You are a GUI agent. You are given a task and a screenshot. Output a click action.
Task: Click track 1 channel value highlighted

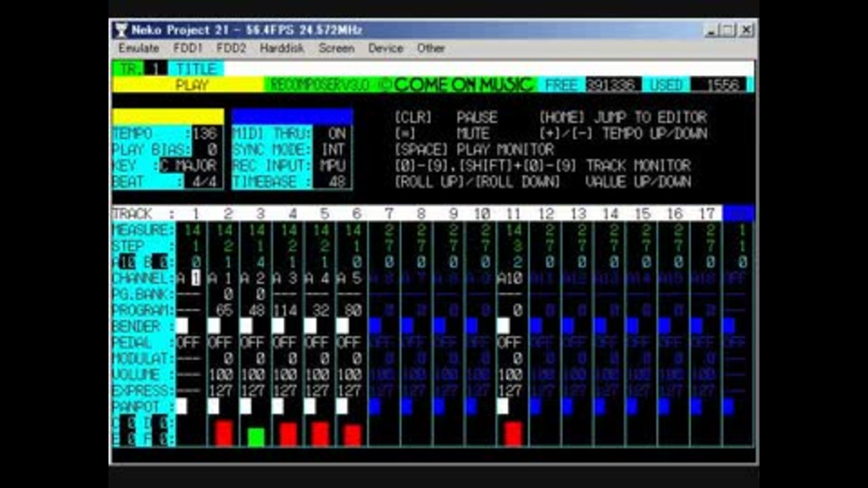click(195, 278)
